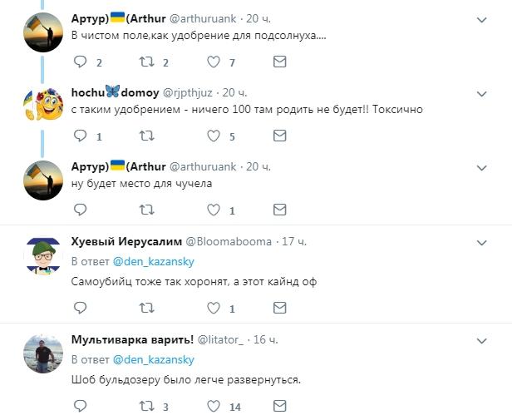Like hochu domoy's tweet with 5 likes

214,136
